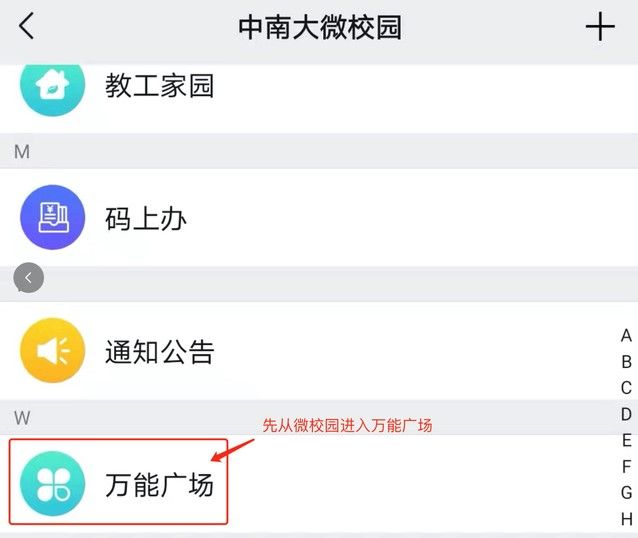Select the 万能广场 list entry text
Viewport: 638px width, 538px height.
pyautogui.click(x=160, y=486)
